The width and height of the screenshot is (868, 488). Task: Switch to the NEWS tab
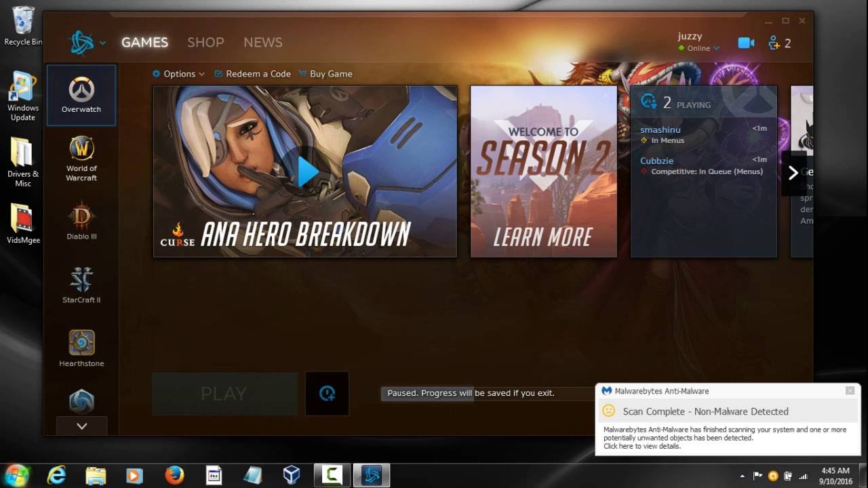point(263,42)
